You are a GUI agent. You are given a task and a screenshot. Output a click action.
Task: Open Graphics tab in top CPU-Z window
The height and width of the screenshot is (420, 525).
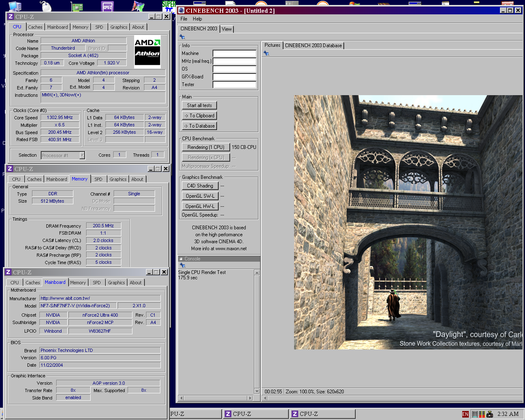pos(119,27)
